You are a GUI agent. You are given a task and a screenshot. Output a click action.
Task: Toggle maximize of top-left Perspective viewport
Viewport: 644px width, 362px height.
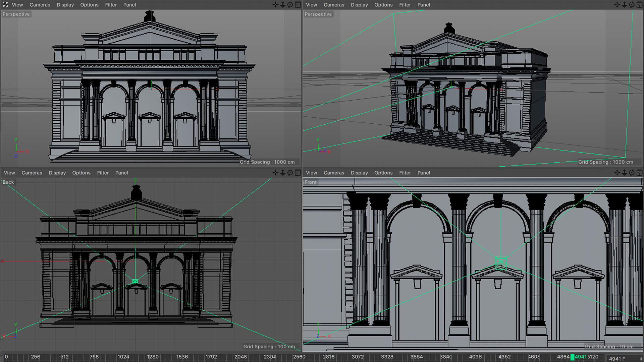point(298,5)
